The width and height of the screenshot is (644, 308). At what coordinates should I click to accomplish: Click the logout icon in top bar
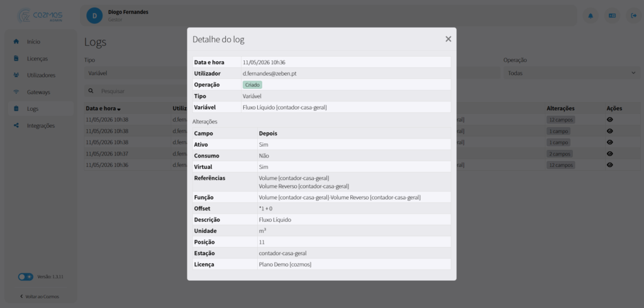(634, 16)
